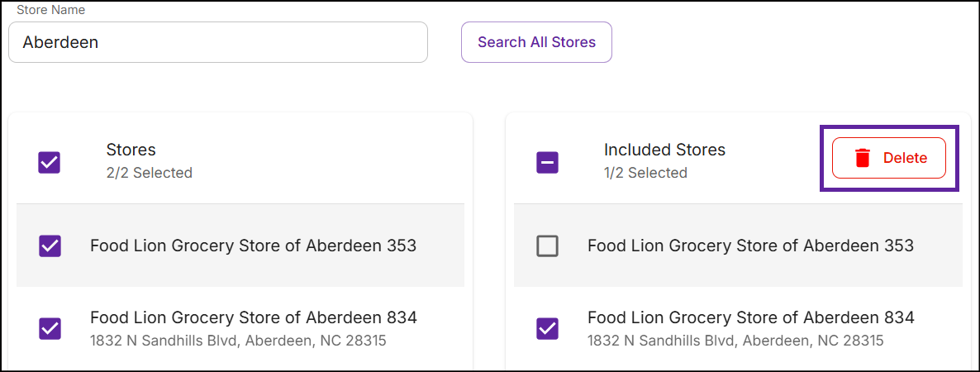Click the 1/2 Selected counter text
980x372 pixels.
[645, 173]
